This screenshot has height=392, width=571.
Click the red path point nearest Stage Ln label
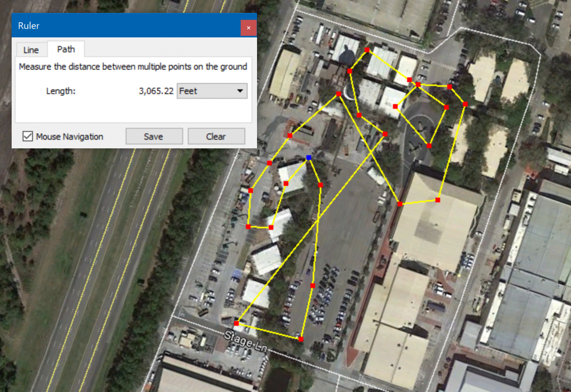[236, 323]
